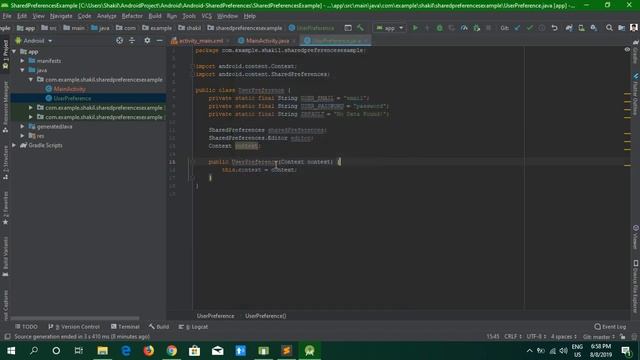Open the TODO tool window

point(26,327)
